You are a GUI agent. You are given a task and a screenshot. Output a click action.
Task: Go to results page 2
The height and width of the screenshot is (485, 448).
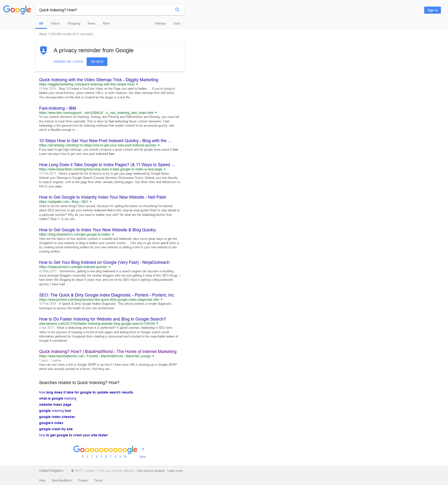tap(87, 456)
